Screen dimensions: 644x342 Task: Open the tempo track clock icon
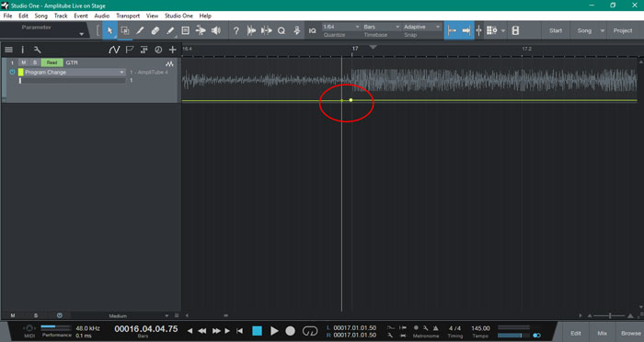(158, 50)
